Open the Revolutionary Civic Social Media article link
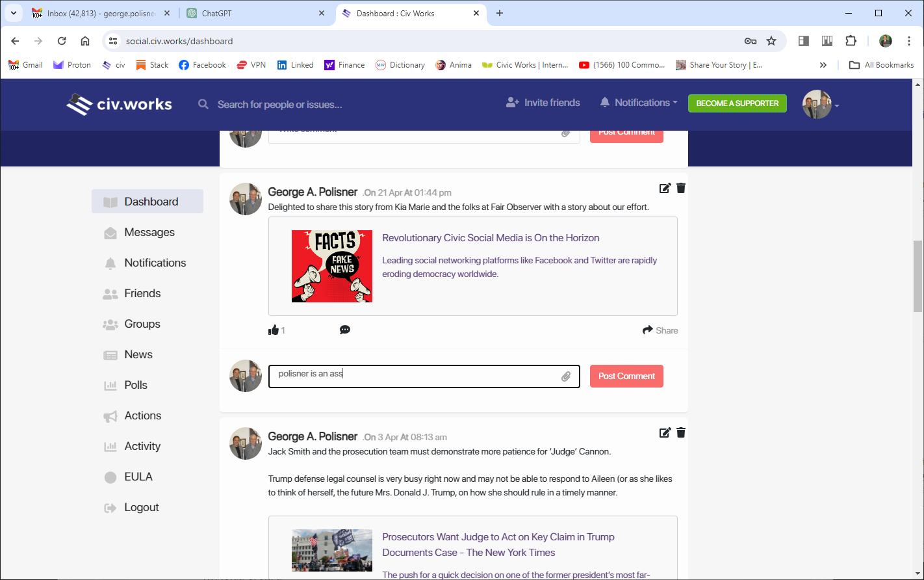The image size is (924, 580). (491, 238)
